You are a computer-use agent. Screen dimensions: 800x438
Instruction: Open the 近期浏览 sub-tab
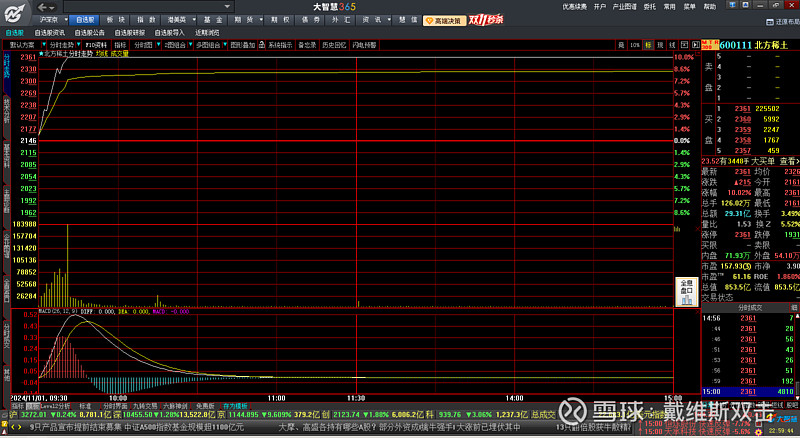pos(207,33)
